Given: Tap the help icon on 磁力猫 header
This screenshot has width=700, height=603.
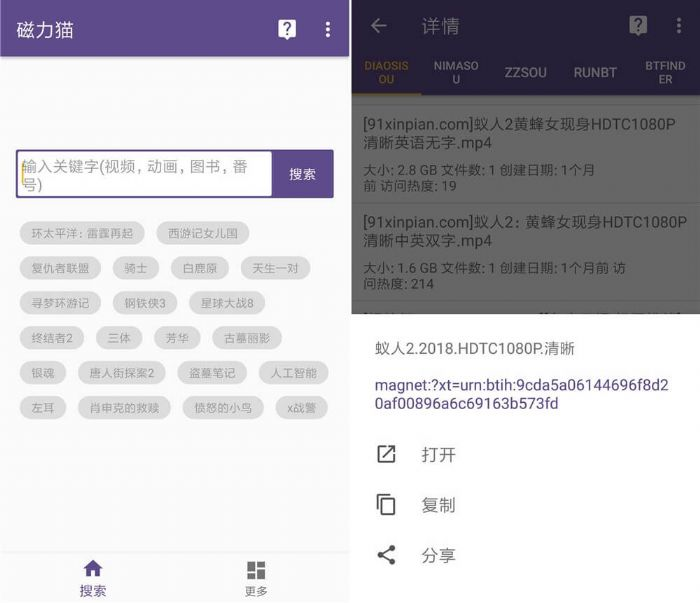Looking at the screenshot, I should (287, 29).
